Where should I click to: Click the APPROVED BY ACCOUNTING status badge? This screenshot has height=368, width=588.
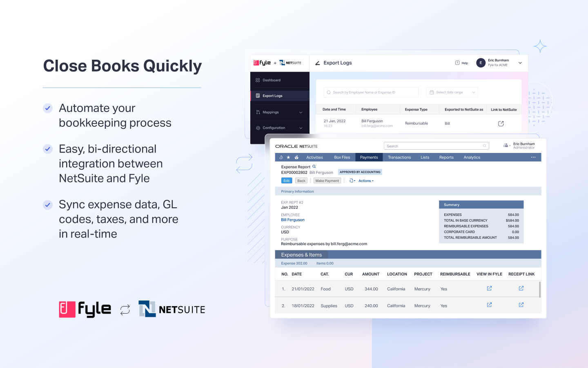tap(360, 172)
